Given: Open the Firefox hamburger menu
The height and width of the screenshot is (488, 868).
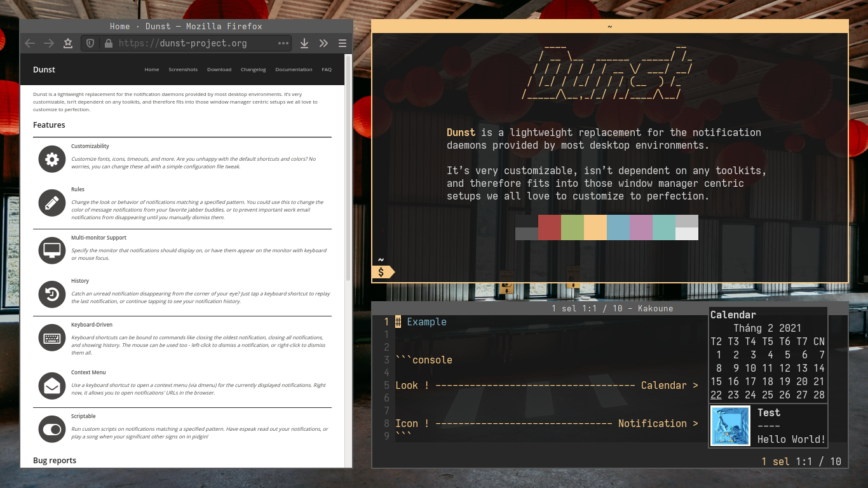Looking at the screenshot, I should [x=342, y=43].
